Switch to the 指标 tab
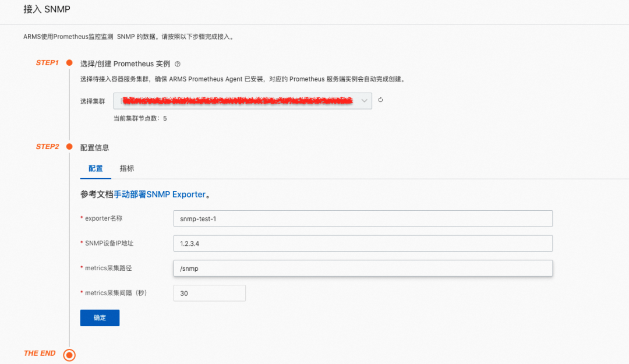The image size is (629, 364). [127, 168]
